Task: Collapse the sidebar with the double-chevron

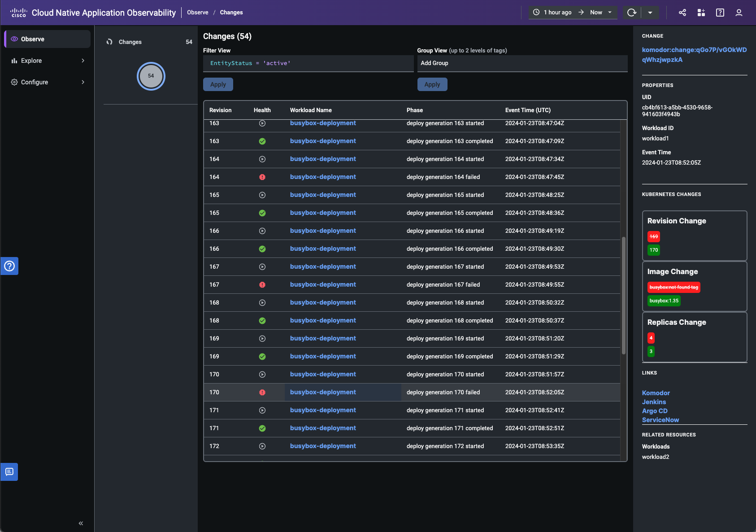Action: click(x=81, y=523)
